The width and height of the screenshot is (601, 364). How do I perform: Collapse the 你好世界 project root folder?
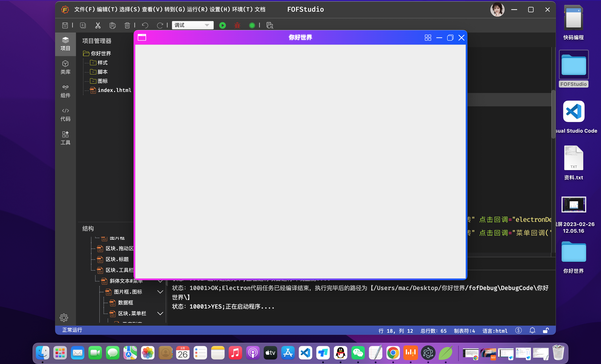[x=86, y=53]
